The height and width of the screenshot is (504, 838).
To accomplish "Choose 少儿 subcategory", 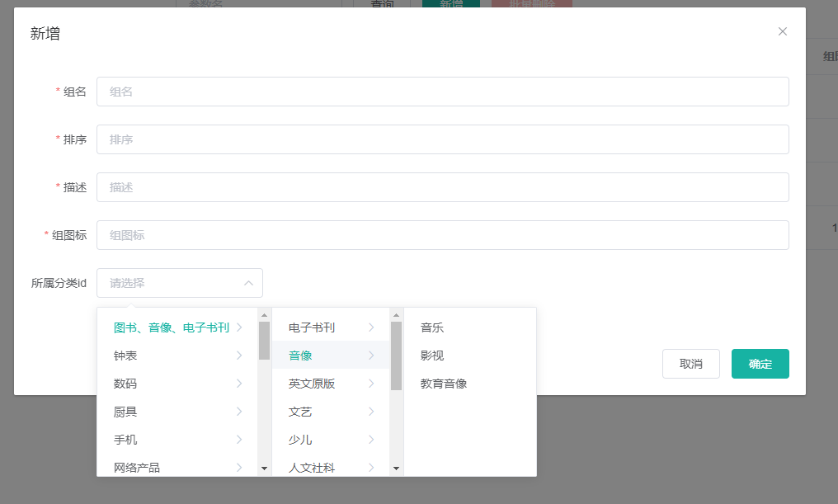I will [300, 440].
